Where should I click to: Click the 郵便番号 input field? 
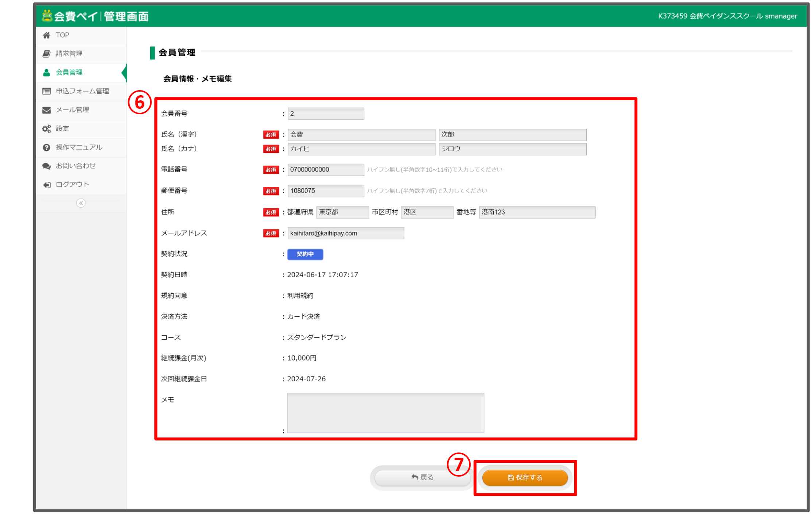point(325,191)
